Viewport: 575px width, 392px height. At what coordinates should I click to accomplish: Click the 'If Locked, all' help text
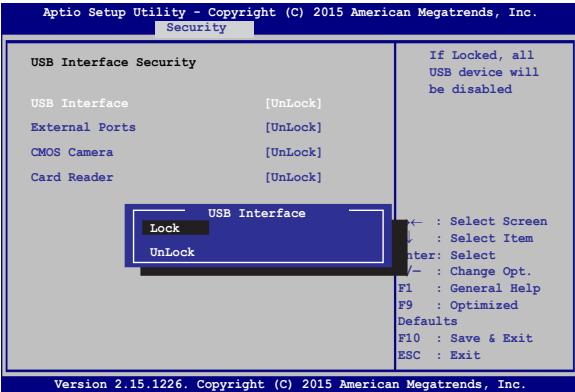[x=481, y=55]
